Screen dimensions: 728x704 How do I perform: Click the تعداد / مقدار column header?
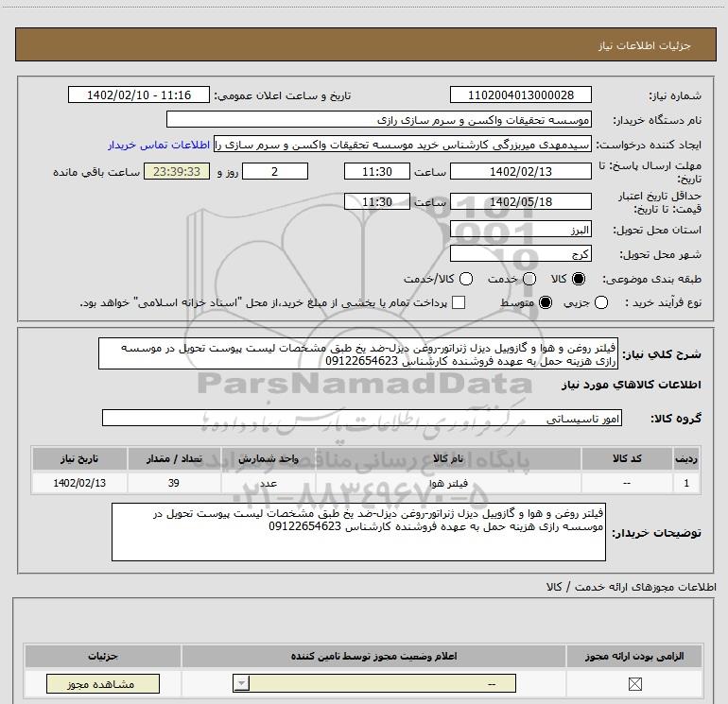(x=174, y=458)
